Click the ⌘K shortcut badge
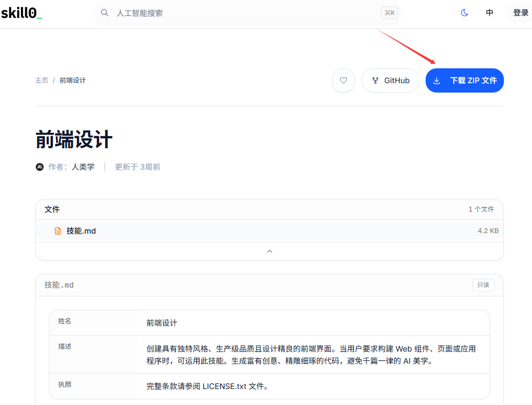The height and width of the screenshot is (405, 532). pos(389,13)
